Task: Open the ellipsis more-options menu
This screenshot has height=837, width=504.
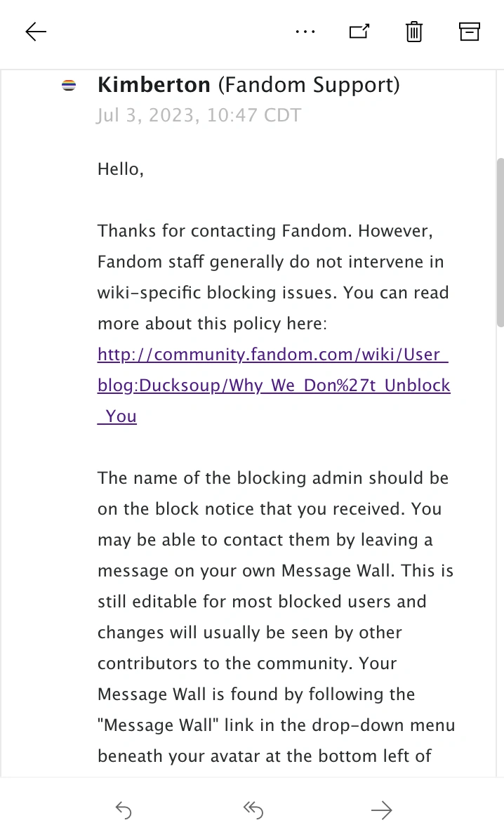Action: (305, 32)
